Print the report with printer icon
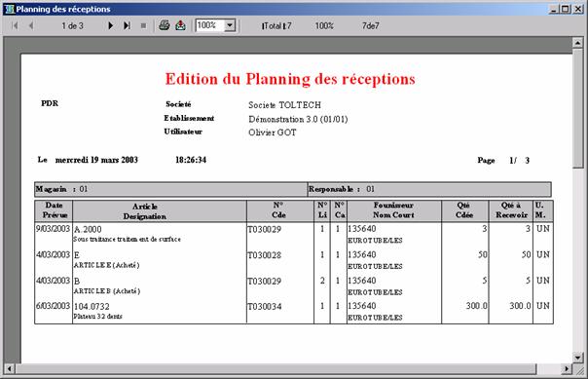This screenshot has width=588, height=379. [x=165, y=25]
